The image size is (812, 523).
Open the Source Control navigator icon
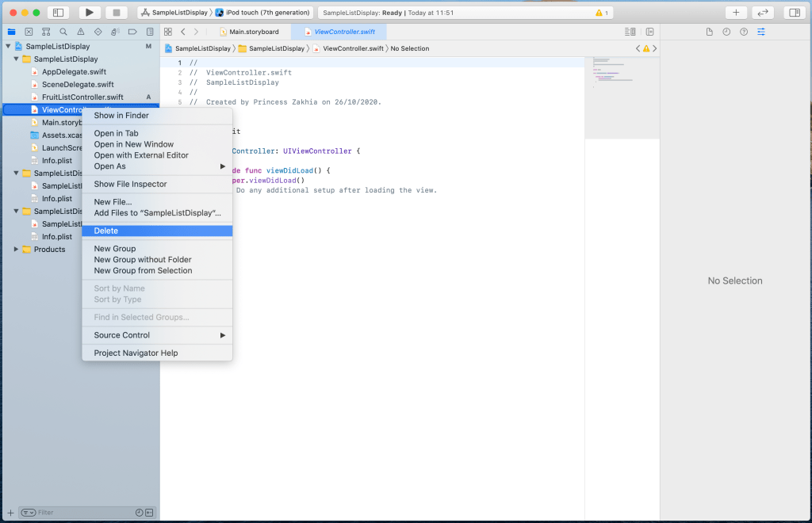click(x=29, y=32)
